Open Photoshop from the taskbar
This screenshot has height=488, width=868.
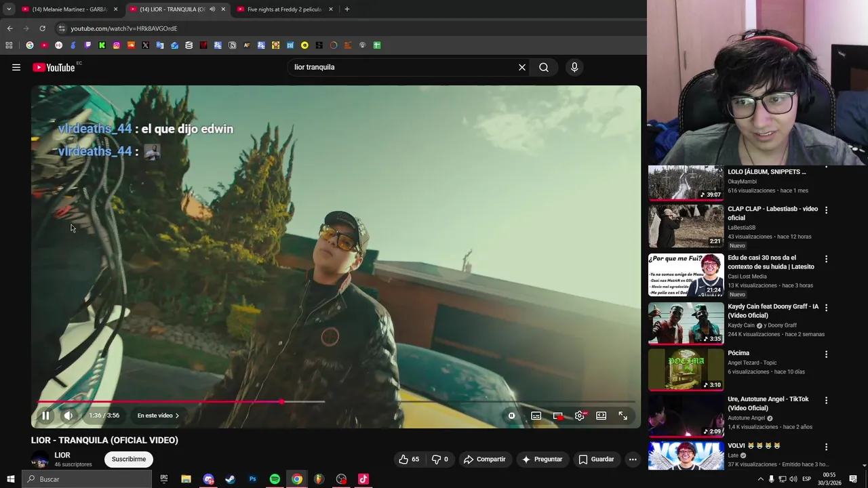pos(252,479)
